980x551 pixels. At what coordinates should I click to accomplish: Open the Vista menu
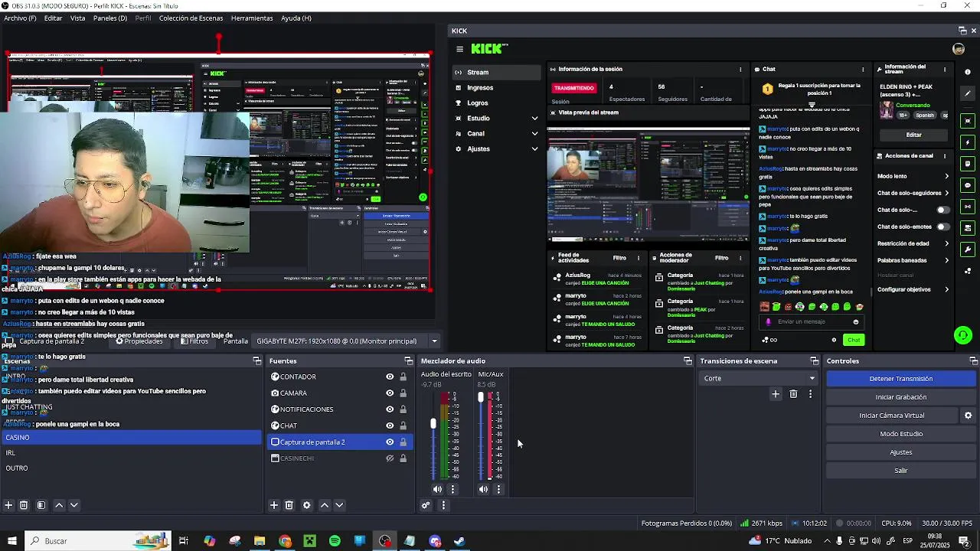click(x=78, y=18)
